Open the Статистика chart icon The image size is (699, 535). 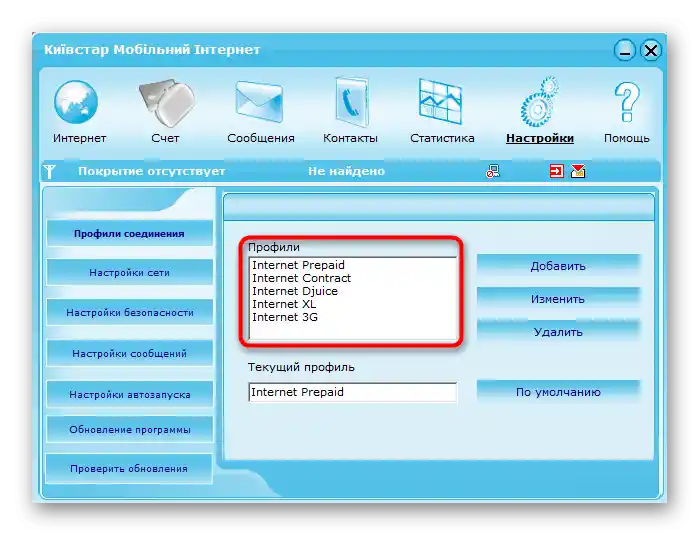tap(440, 102)
